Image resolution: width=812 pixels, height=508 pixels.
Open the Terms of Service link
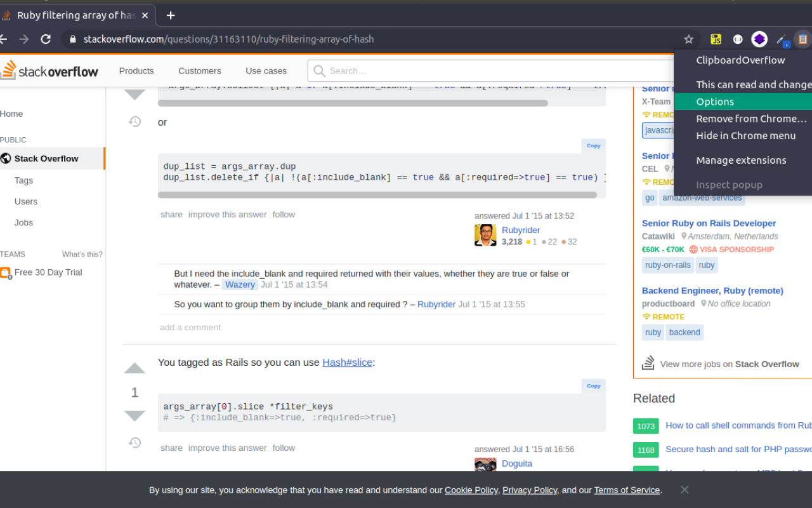(x=627, y=490)
